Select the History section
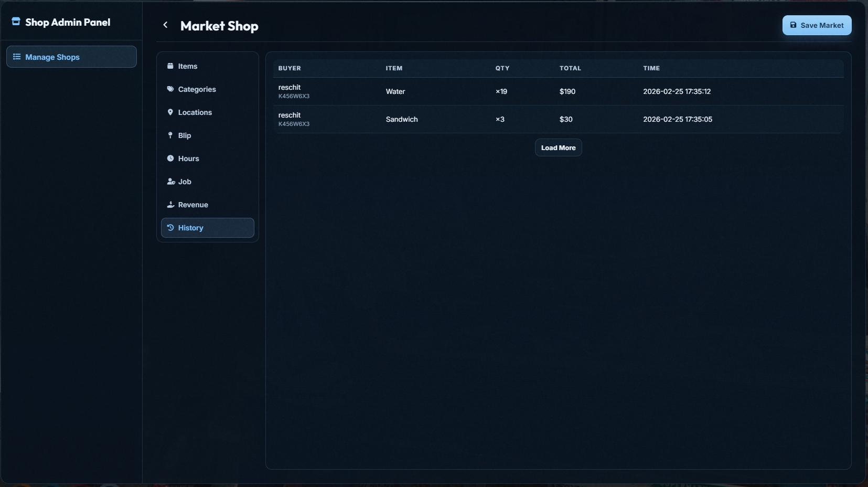 point(208,228)
